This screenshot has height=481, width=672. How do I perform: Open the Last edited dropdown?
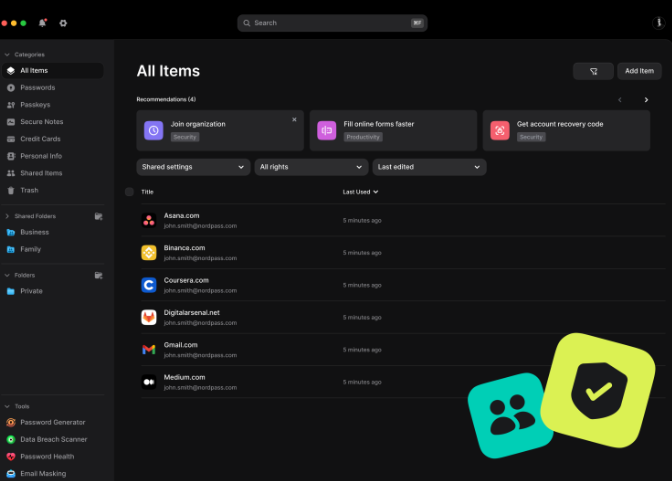(429, 167)
